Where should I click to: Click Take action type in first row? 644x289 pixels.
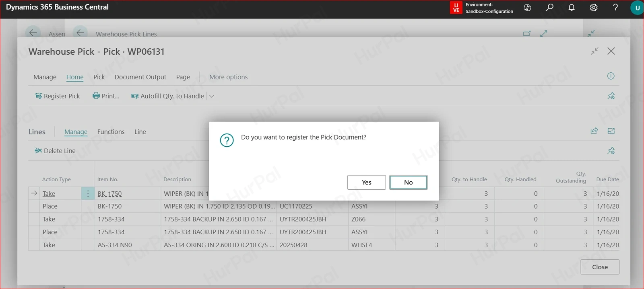(x=49, y=194)
